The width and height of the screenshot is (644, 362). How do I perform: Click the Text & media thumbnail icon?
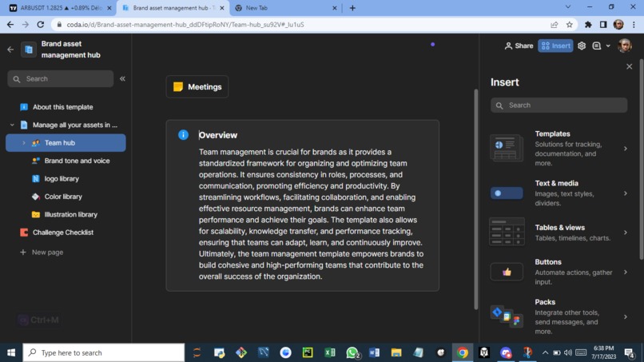pyautogui.click(x=507, y=193)
